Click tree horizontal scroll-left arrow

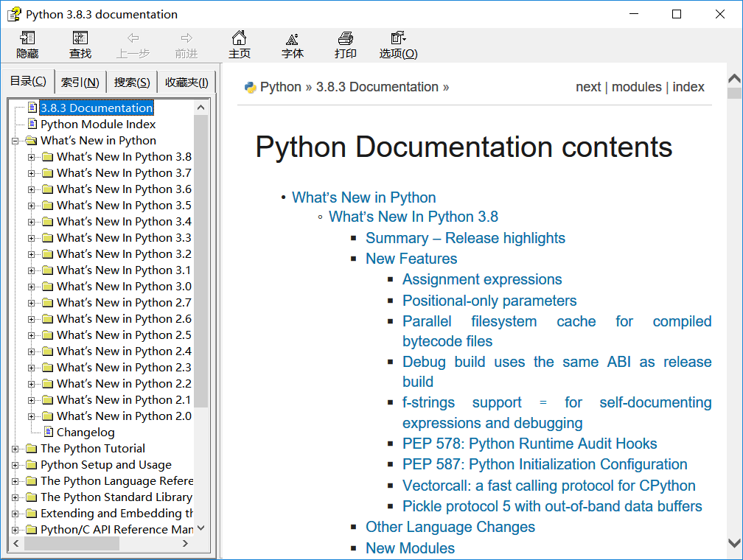pyautogui.click(x=16, y=543)
